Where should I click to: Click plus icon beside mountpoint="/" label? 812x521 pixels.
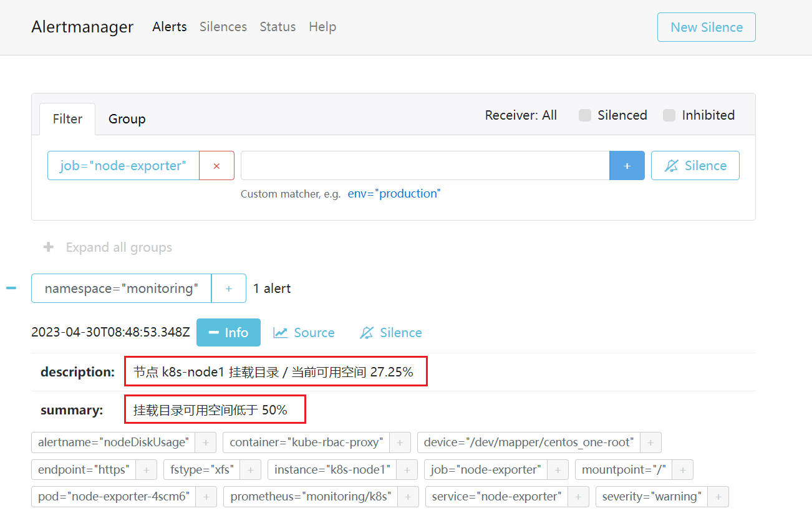tap(682, 470)
